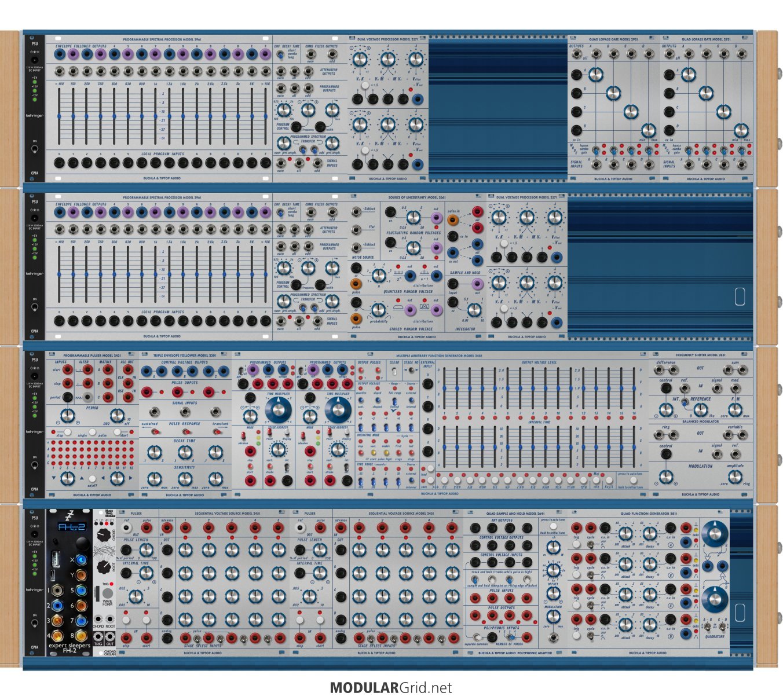Viewport: 783px width, 700px height.
Task: Turn the probability knob on Source of Uncertainty
Action: pos(378,310)
